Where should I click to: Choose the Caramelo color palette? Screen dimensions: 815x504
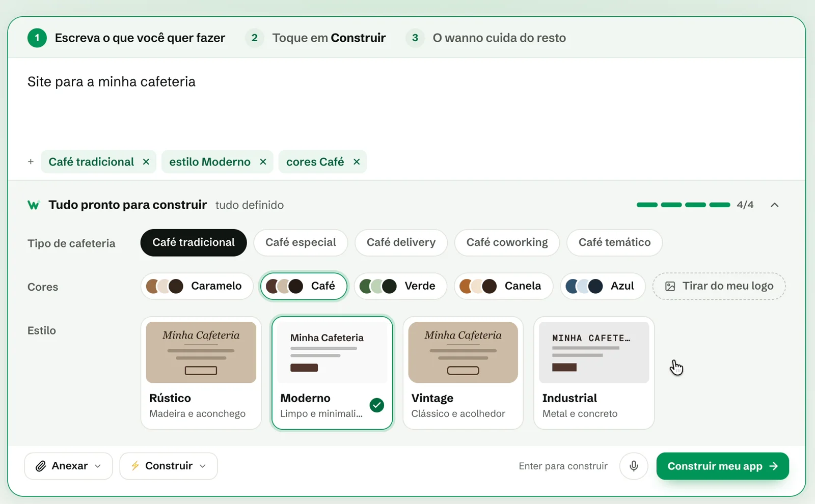[x=197, y=286]
